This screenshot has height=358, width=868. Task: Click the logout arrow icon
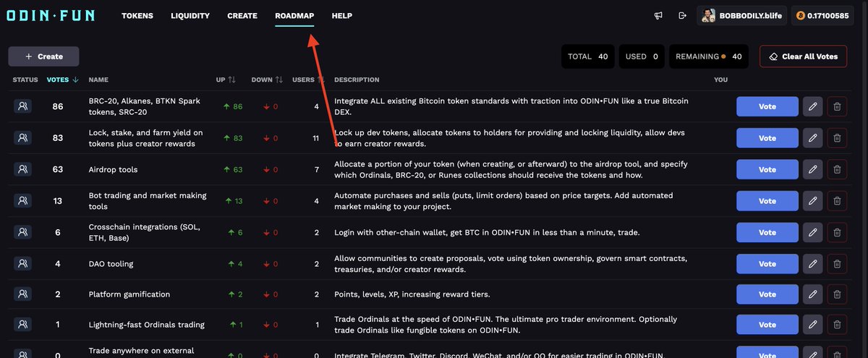point(682,16)
